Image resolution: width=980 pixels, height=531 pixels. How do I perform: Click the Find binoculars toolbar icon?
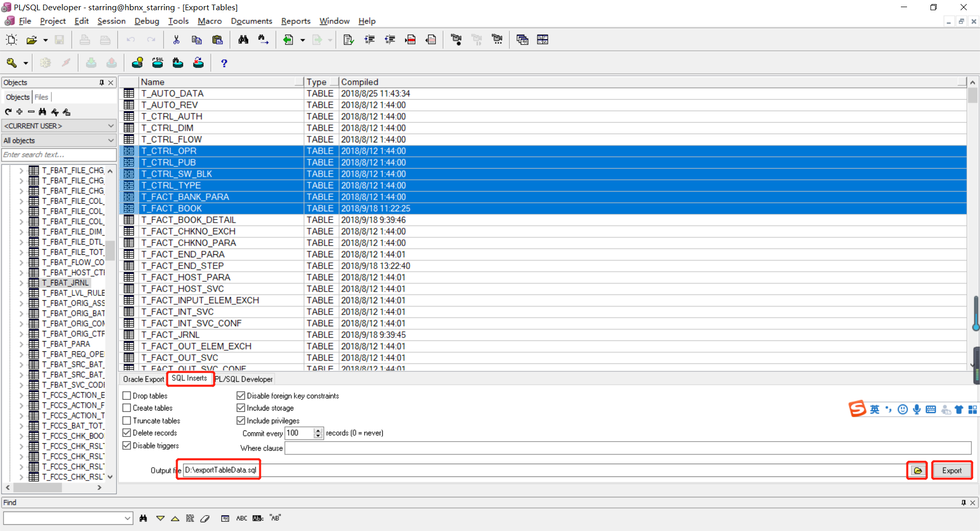click(x=243, y=40)
